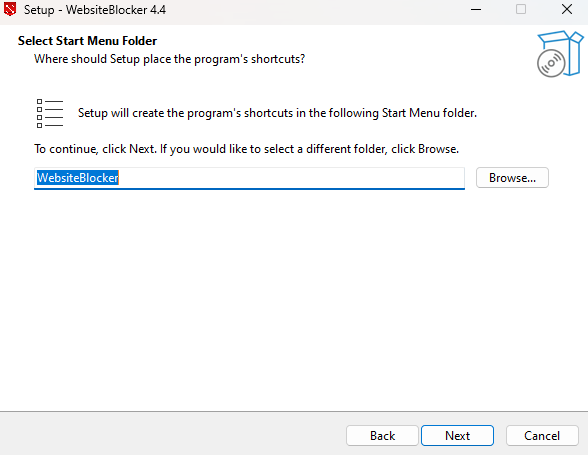Screen dimensions: 588x455
Task: Click the shortcuts list icon
Action: coord(50,113)
